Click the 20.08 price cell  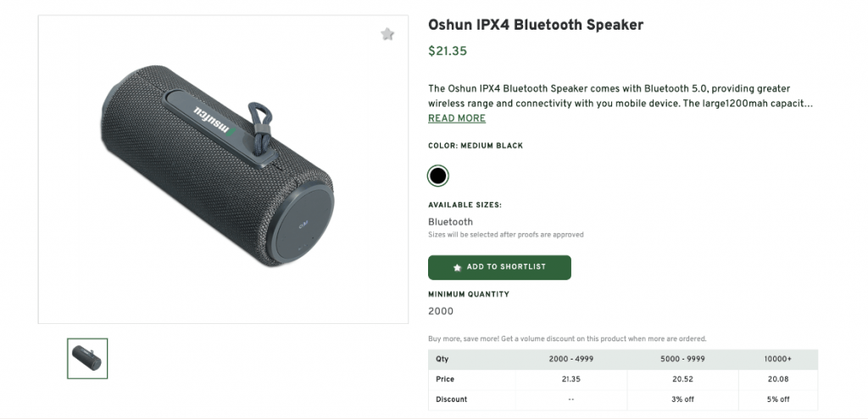777,379
